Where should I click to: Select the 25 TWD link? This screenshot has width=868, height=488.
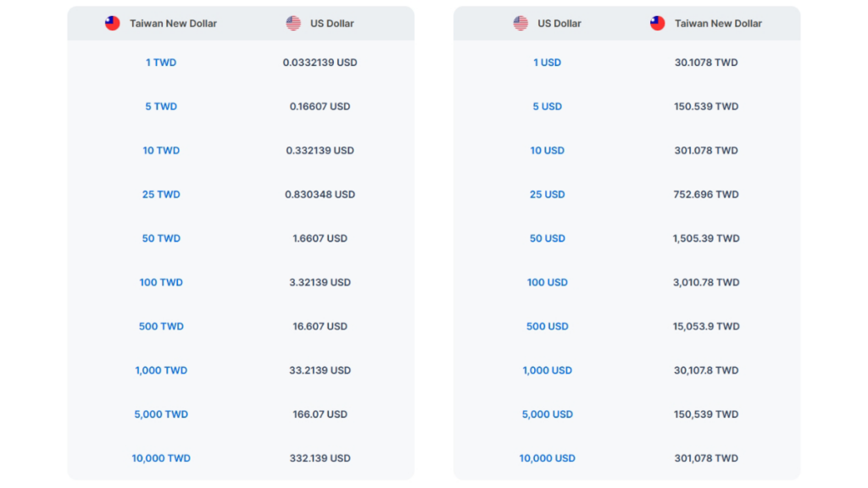[161, 195]
